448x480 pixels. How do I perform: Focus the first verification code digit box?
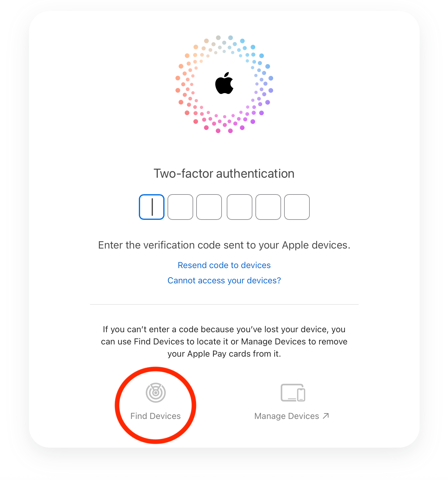click(x=152, y=207)
